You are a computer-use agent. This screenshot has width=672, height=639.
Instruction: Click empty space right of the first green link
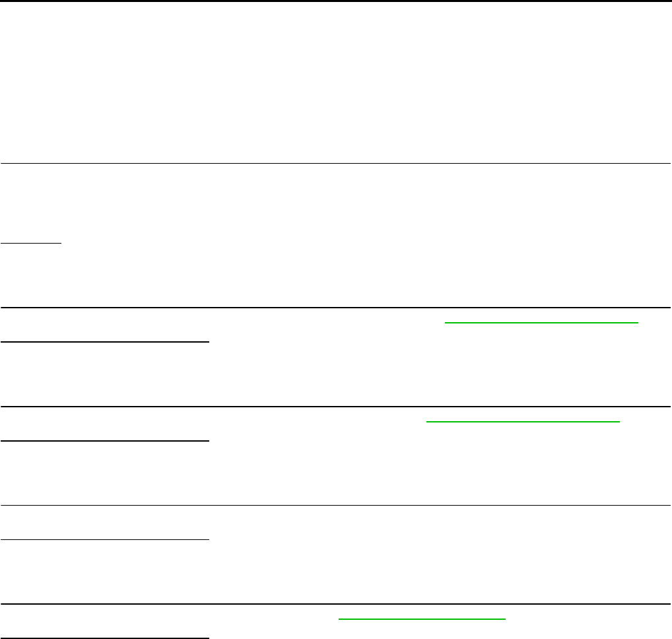pos(654,322)
